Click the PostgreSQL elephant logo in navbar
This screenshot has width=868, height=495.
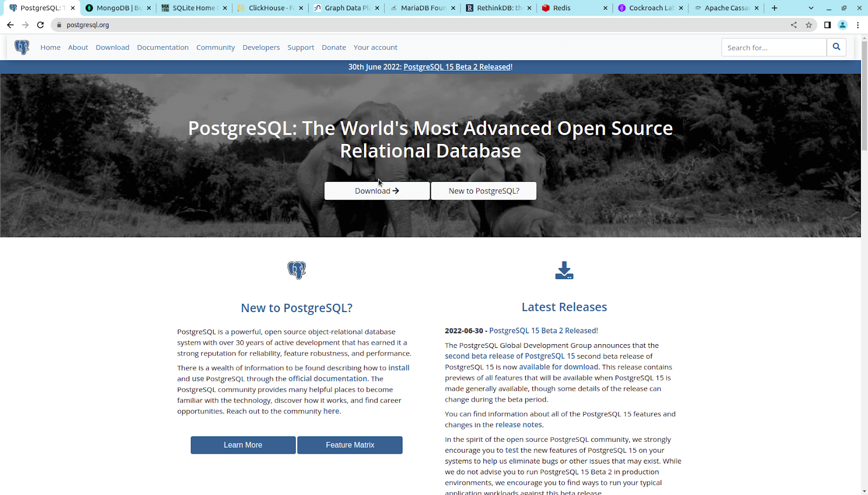(x=22, y=47)
